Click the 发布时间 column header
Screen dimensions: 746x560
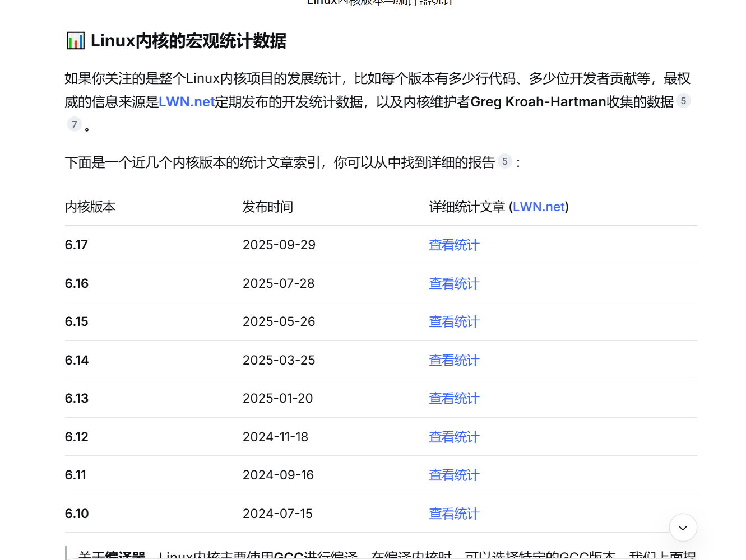tap(267, 207)
